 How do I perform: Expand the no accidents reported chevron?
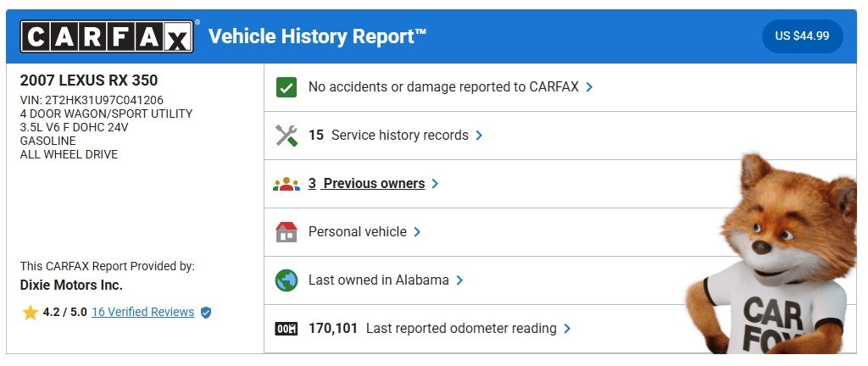point(589,87)
